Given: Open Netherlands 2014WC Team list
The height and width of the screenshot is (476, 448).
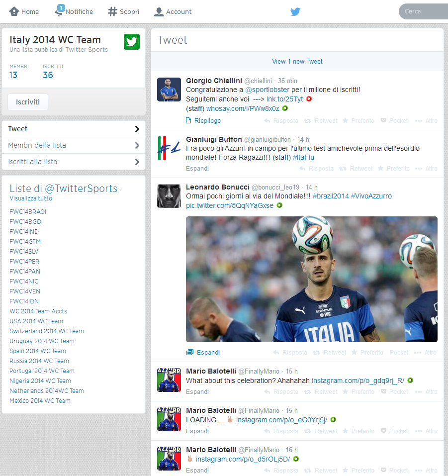Looking at the screenshot, I should (x=46, y=390).
